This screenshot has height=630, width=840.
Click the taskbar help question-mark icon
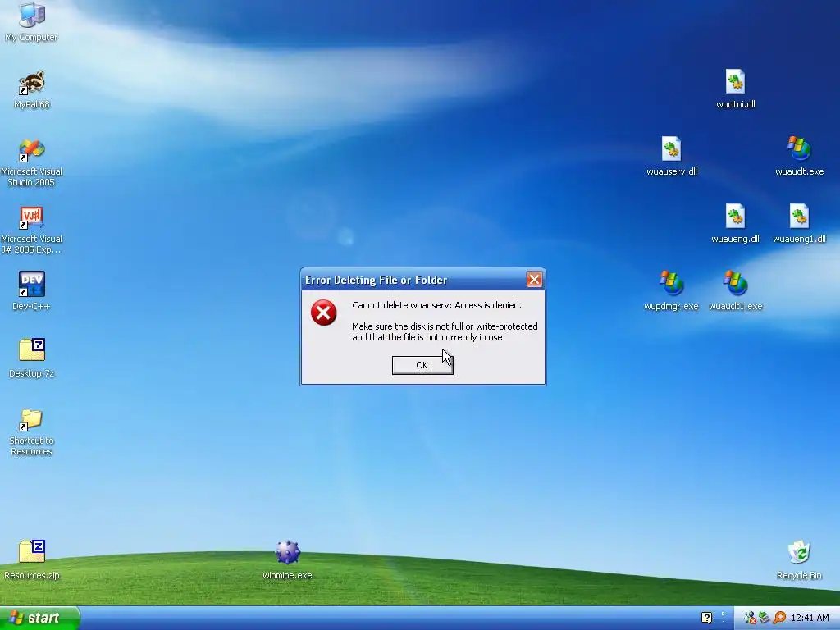pyautogui.click(x=706, y=618)
